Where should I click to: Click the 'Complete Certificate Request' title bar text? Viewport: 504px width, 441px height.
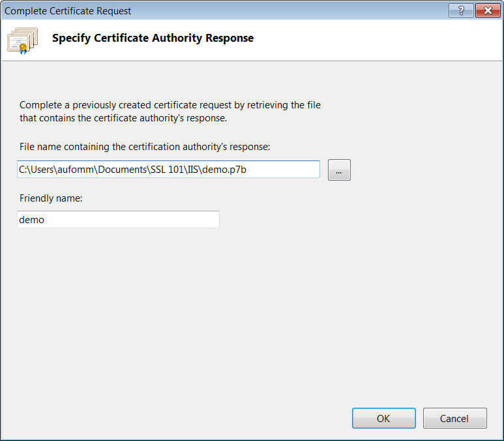(x=68, y=11)
